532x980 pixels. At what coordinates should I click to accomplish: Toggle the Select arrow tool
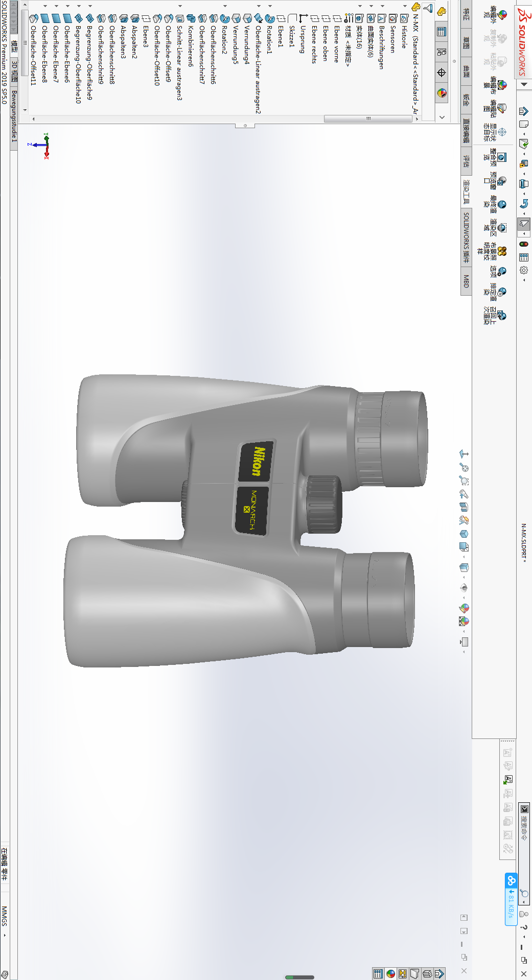(524, 224)
